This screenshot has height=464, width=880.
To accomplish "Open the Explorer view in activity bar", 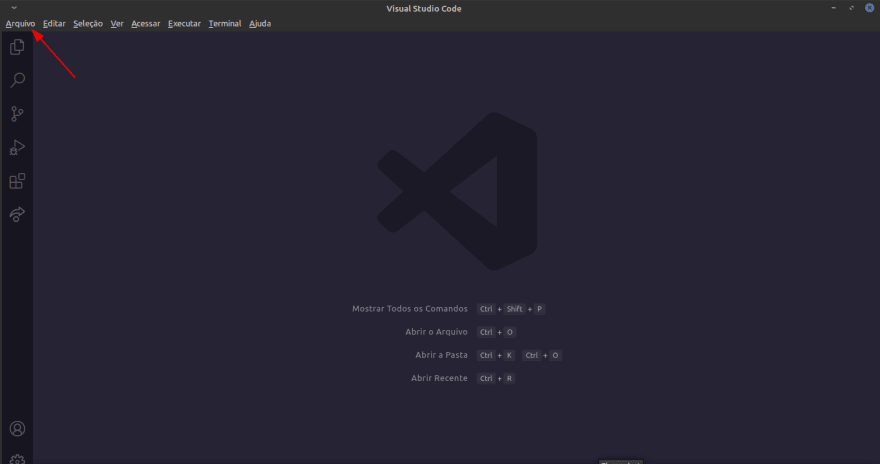I will coord(17,47).
